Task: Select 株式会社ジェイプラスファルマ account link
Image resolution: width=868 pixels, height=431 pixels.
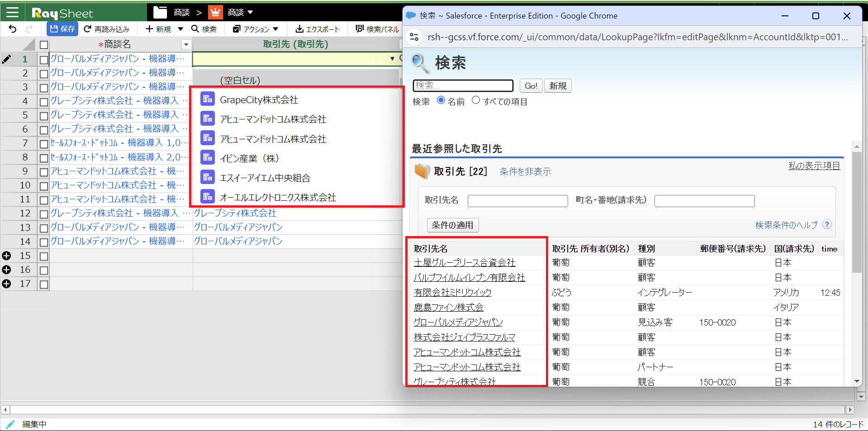Action: coord(464,337)
